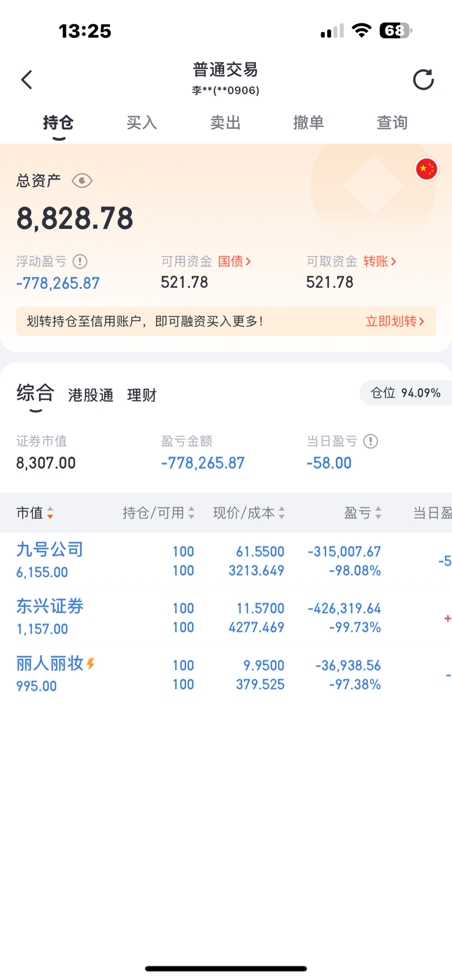The image size is (452, 980).
Task: Sort by 市值 column
Action: 35,513
